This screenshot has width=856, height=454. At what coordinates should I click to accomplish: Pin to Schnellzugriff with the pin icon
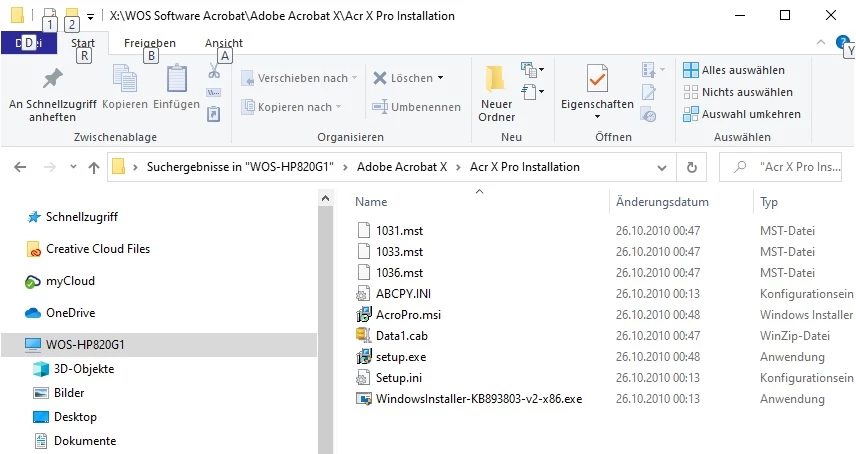(x=52, y=79)
